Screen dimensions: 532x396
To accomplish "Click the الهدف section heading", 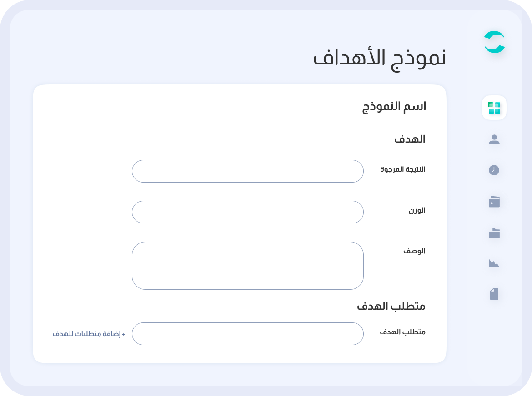I will (x=410, y=139).
